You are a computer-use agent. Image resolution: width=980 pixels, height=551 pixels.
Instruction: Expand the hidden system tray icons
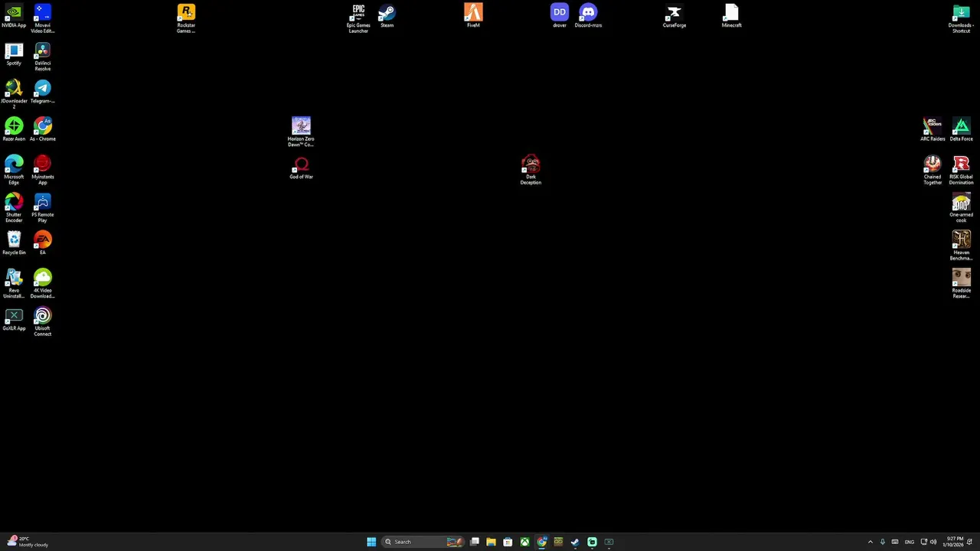click(x=870, y=542)
